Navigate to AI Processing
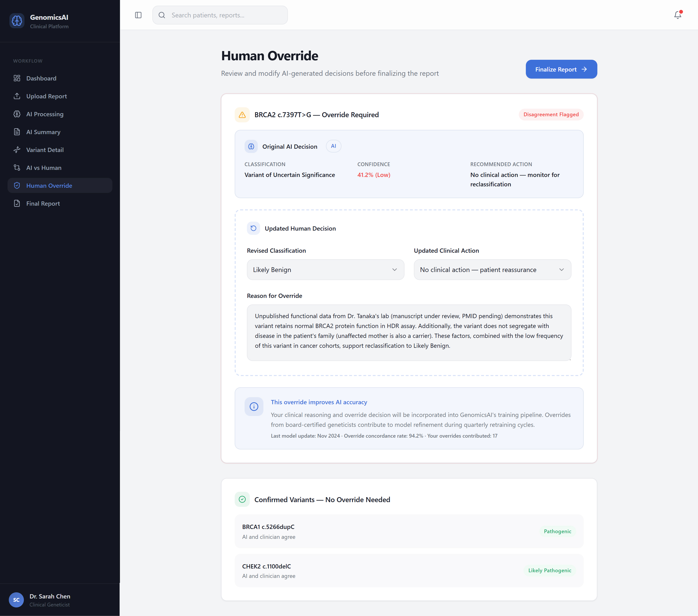 pyautogui.click(x=60, y=114)
